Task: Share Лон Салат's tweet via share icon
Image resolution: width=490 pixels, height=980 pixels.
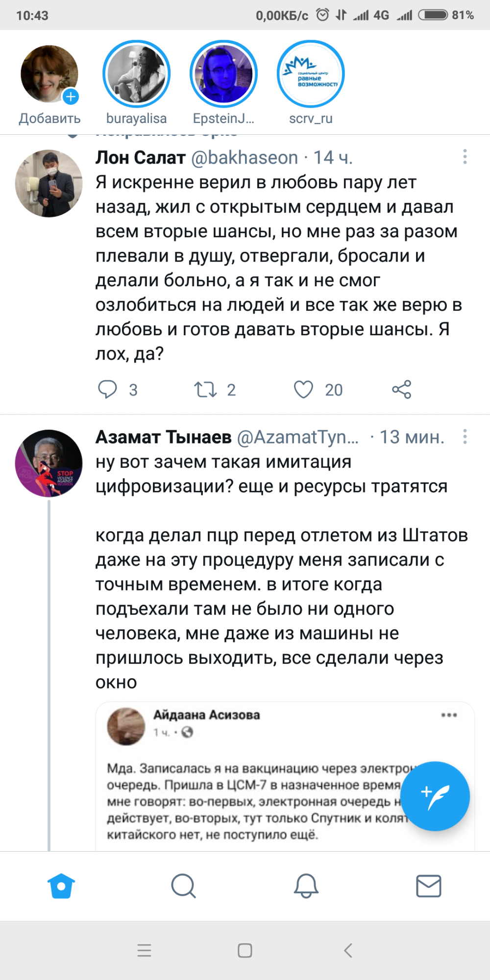Action: 401,390
